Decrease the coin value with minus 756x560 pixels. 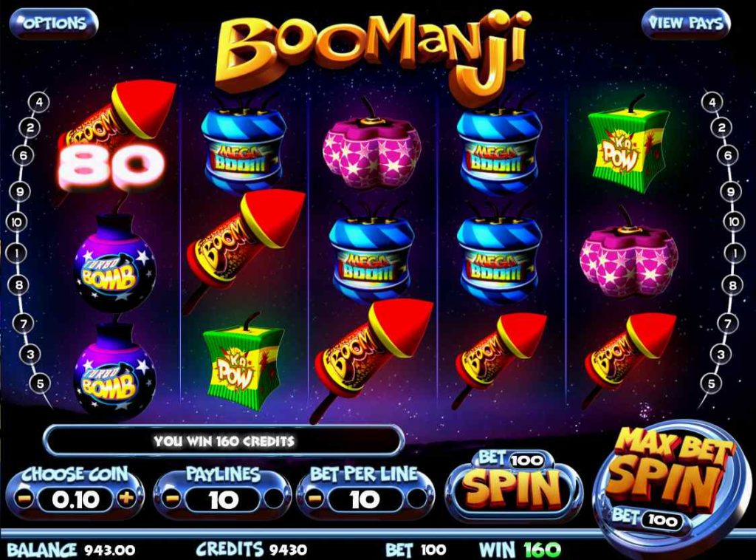pyautogui.click(x=22, y=499)
